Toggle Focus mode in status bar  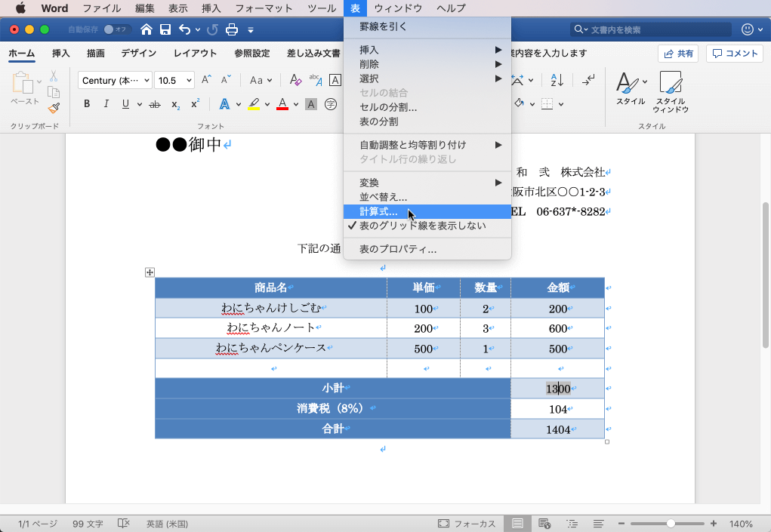(467, 524)
